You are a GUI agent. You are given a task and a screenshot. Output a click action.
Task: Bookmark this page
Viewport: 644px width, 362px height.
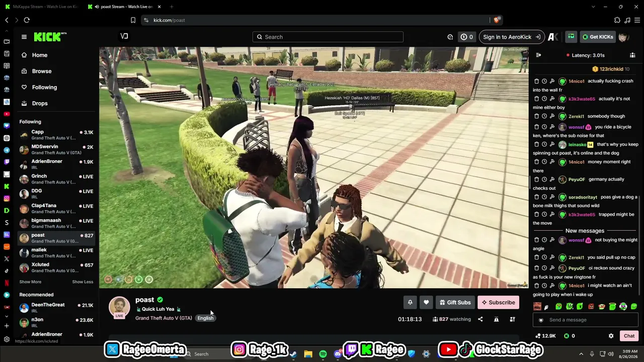pyautogui.click(x=133, y=20)
